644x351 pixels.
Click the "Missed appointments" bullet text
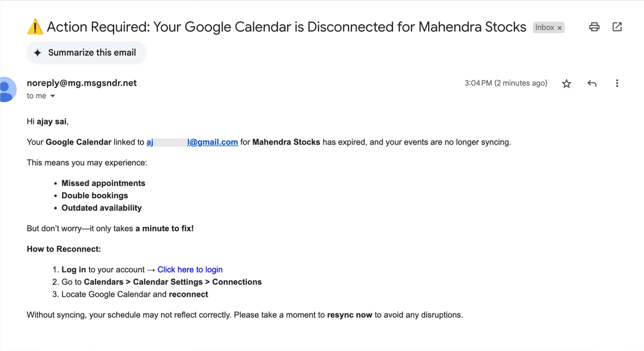coord(103,183)
